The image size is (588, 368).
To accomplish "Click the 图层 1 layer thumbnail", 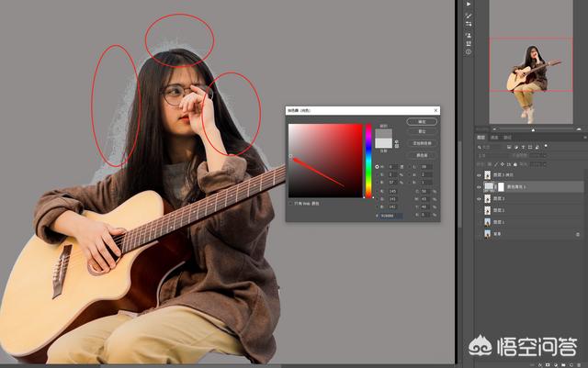I will [488, 222].
